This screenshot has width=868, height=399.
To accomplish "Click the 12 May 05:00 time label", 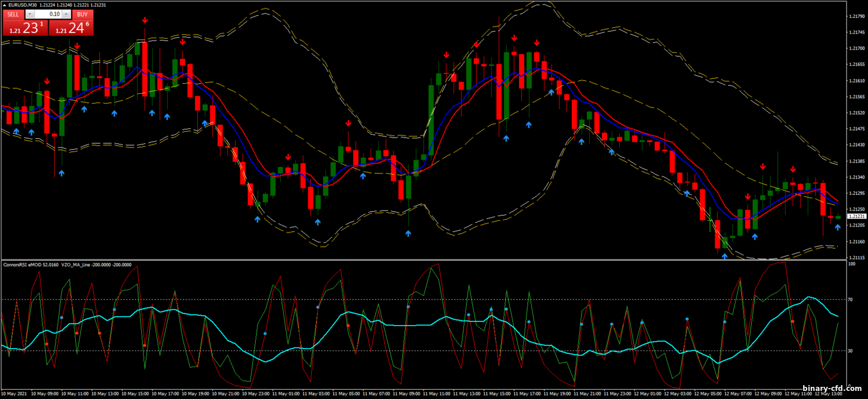I will pyautogui.click(x=709, y=394).
